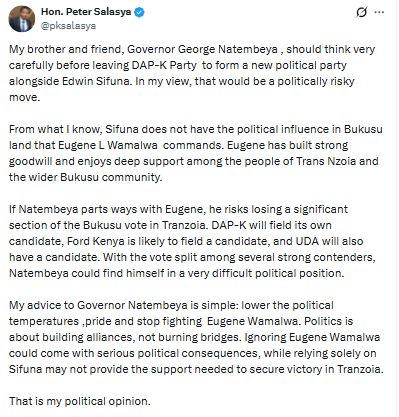Click the words "DAP-K Party" in first paragraph
The height and width of the screenshot is (417, 399).
164,65
